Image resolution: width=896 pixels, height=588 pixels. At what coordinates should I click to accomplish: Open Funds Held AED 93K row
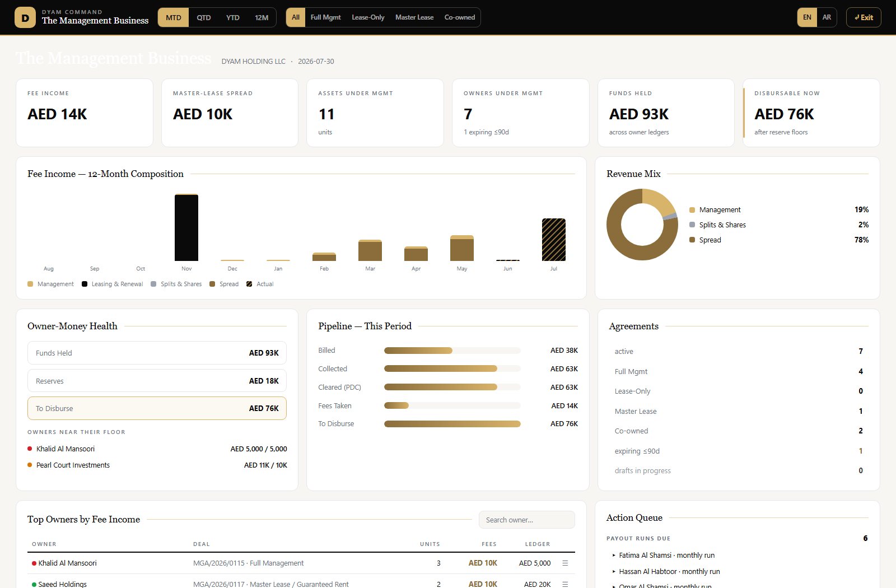157,353
